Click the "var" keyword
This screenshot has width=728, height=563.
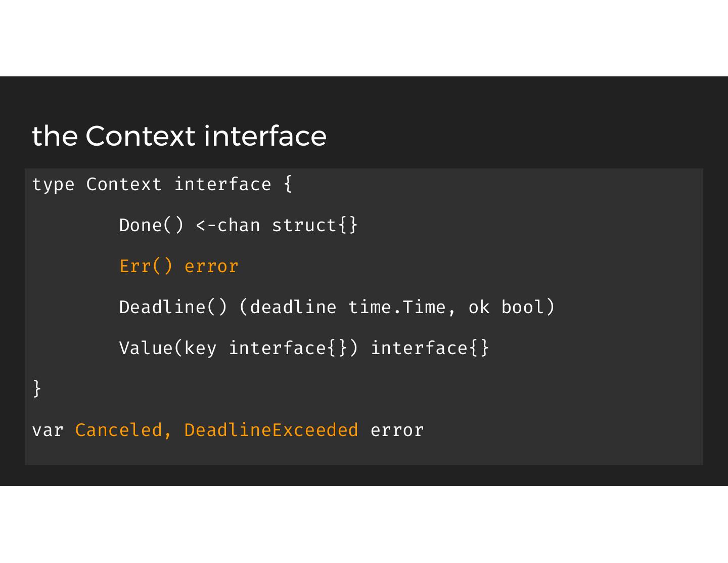click(x=48, y=430)
